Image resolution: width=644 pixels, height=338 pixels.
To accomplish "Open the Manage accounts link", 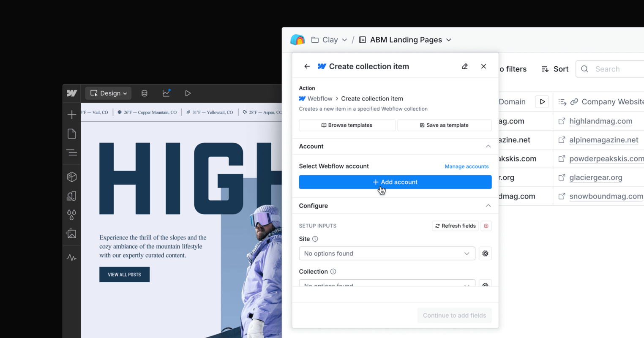I will [467, 166].
